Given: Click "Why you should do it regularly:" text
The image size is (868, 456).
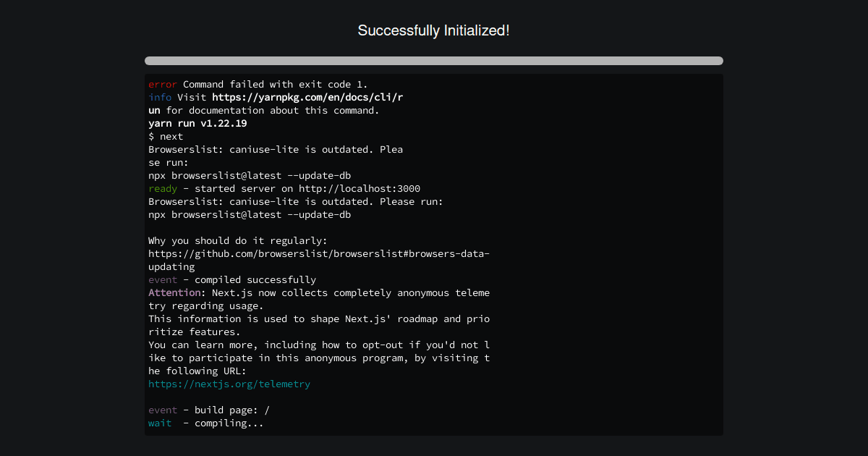Looking at the screenshot, I should click(x=238, y=241).
